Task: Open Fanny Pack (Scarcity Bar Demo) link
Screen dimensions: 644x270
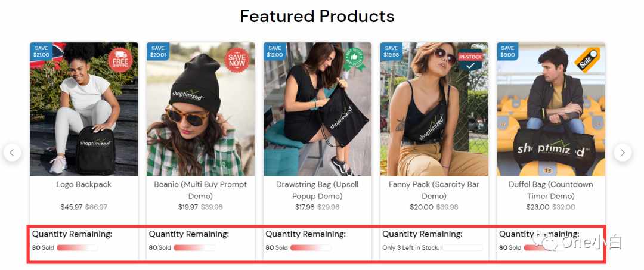Action: click(x=434, y=190)
